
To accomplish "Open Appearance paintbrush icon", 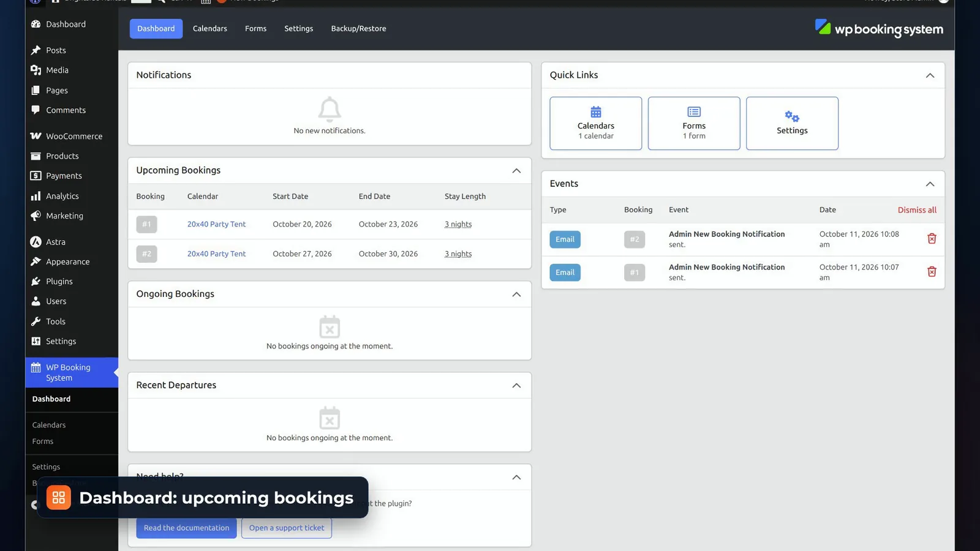I will point(36,261).
